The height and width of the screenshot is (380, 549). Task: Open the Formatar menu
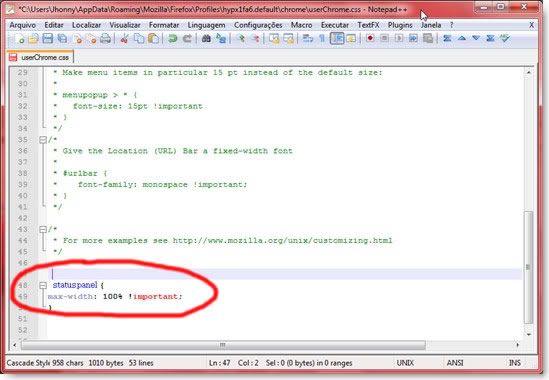(164, 25)
